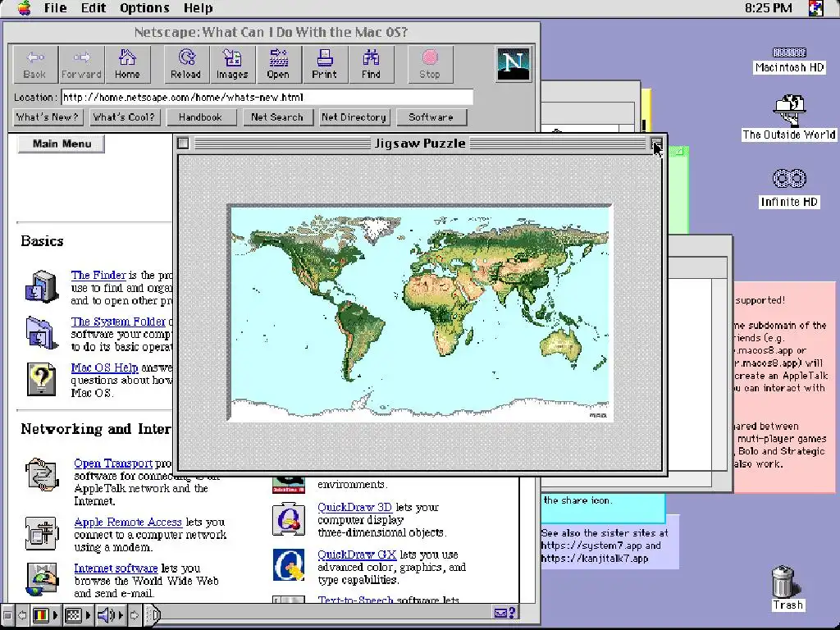
Task: Click the control strip close box
Action: pos(7,615)
